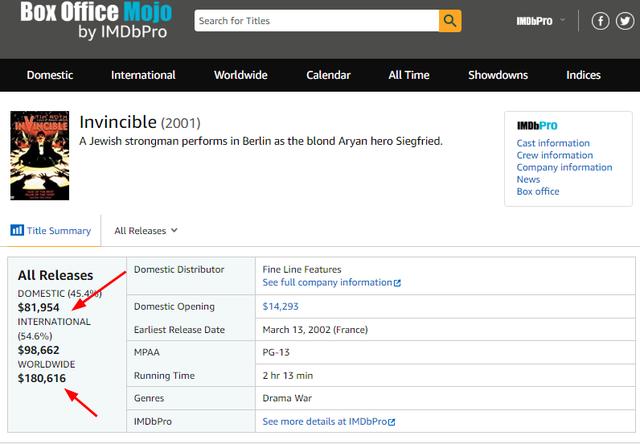640x444 pixels.
Task: Open Company information link
Action: pyautogui.click(x=564, y=167)
